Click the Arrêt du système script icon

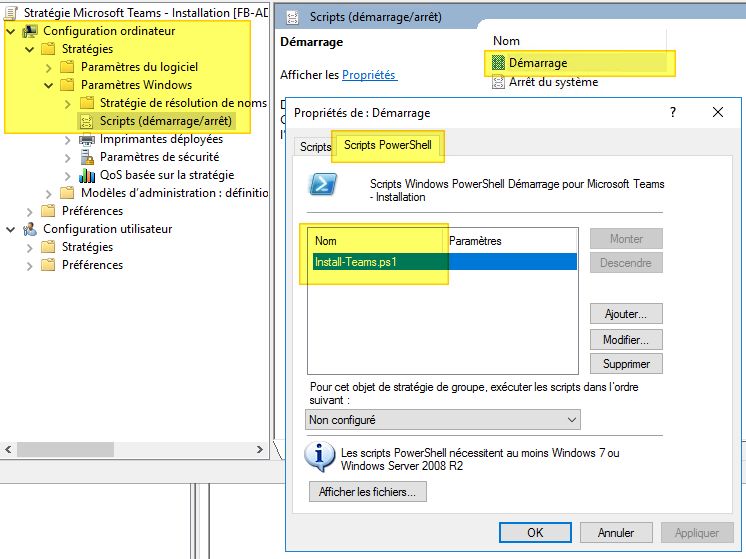[x=498, y=82]
